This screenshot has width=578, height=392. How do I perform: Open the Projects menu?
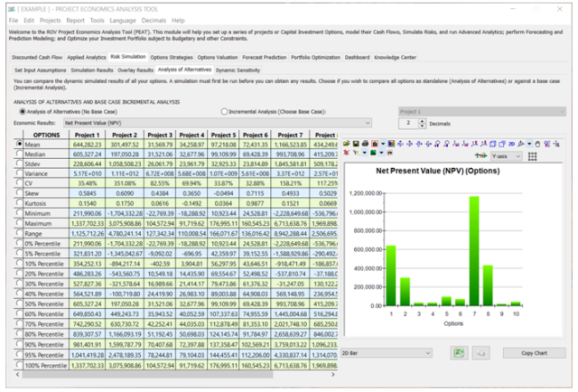[x=51, y=20]
